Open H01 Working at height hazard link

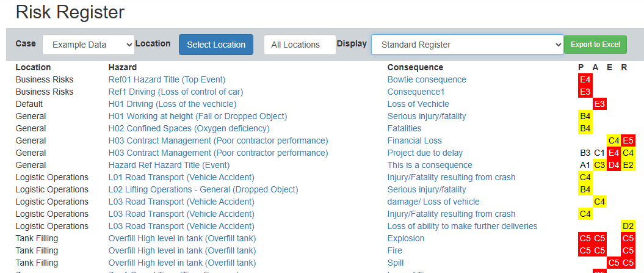click(197, 116)
